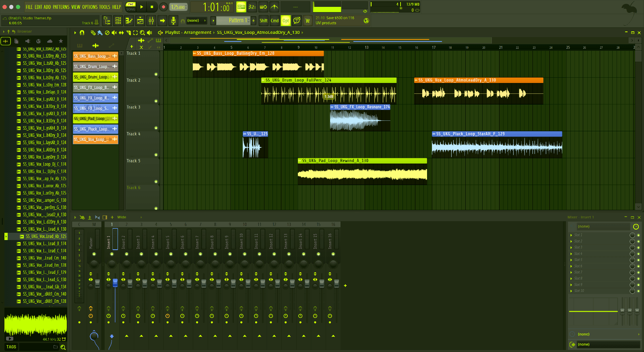This screenshot has height=352, width=644.
Task: Adjust the Insert 1 volume fader
Action: [115, 282]
